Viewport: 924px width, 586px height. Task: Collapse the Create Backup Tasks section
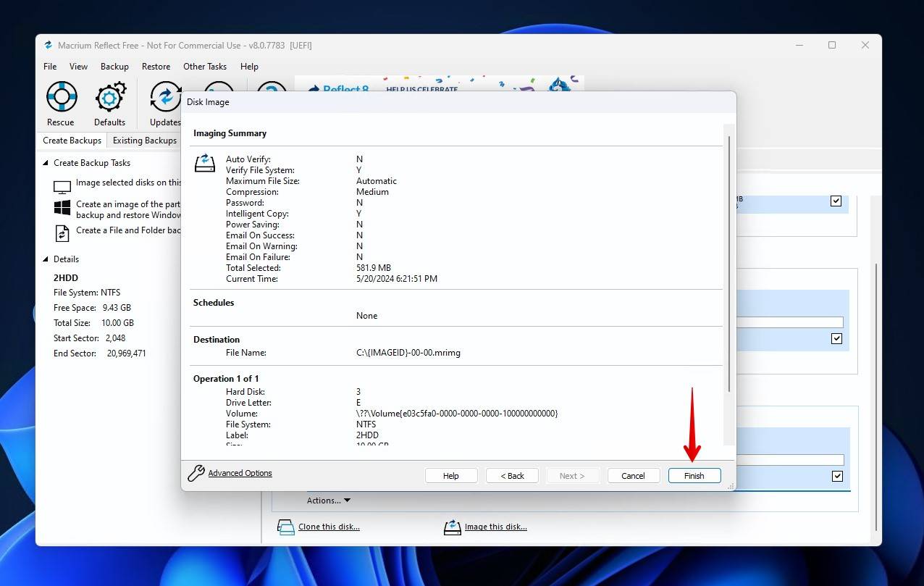tap(46, 163)
